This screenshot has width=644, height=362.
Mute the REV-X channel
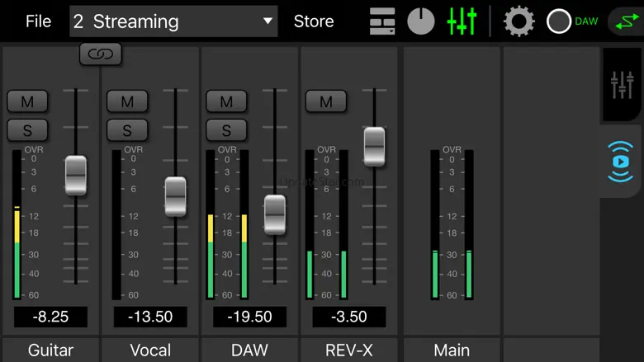(326, 101)
